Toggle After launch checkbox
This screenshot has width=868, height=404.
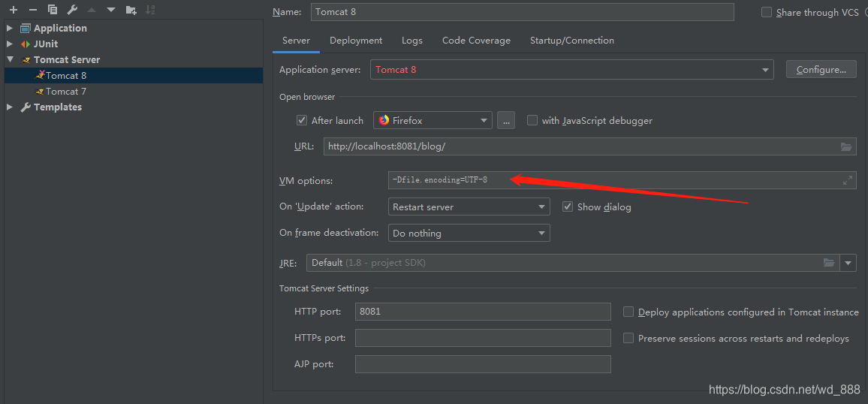click(x=302, y=120)
